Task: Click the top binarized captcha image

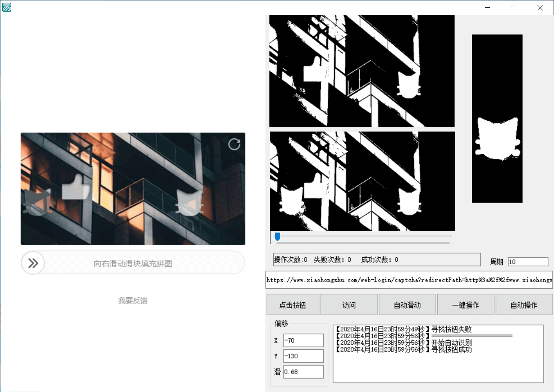Action: 361,70
